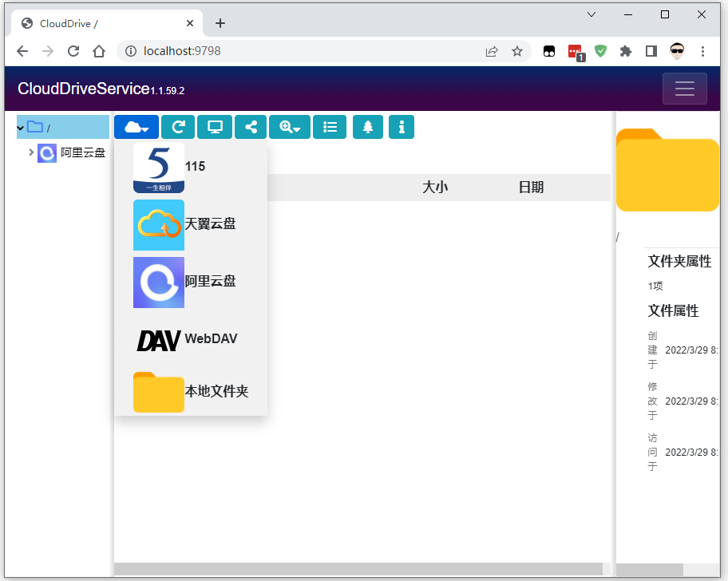Select the remote monitor toolbar icon
728x581 pixels.
[214, 127]
